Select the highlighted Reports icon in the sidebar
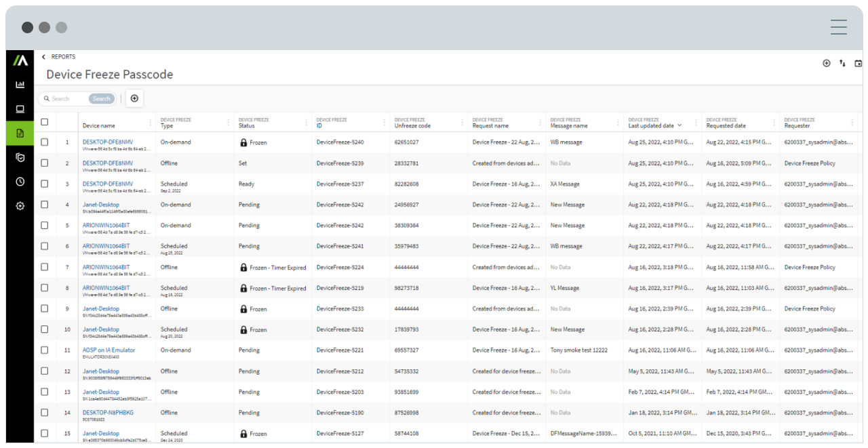The height and width of the screenshot is (448, 868). click(x=20, y=133)
